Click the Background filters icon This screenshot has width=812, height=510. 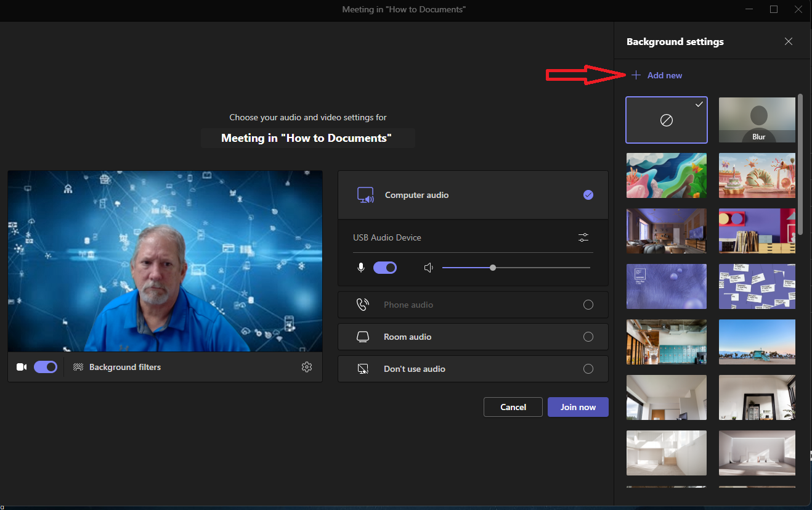coord(78,367)
